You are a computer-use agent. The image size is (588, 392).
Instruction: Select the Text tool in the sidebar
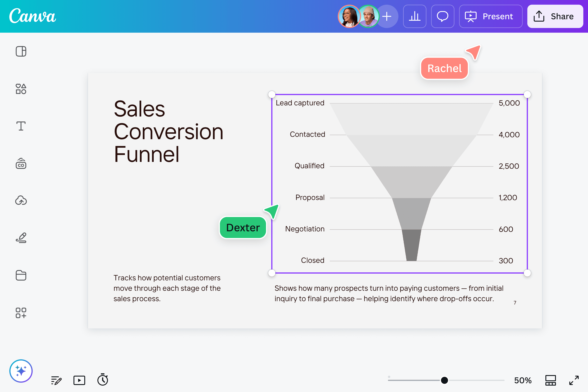(x=21, y=126)
